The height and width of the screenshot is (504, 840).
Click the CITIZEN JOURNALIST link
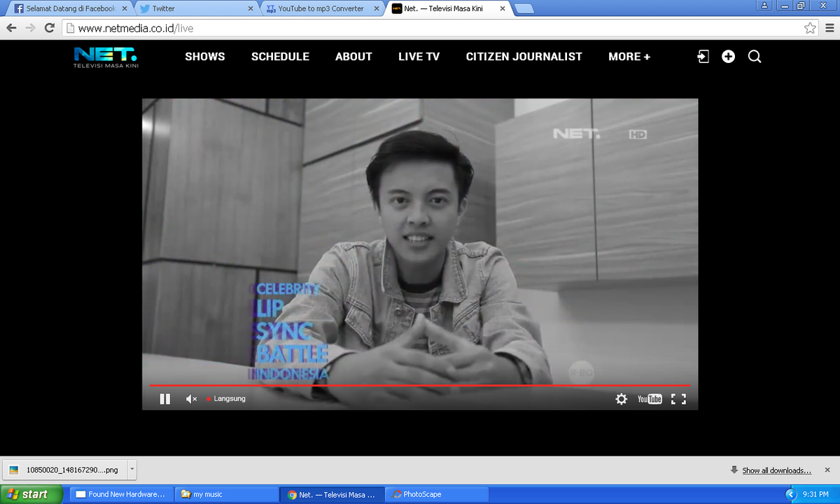point(524,56)
